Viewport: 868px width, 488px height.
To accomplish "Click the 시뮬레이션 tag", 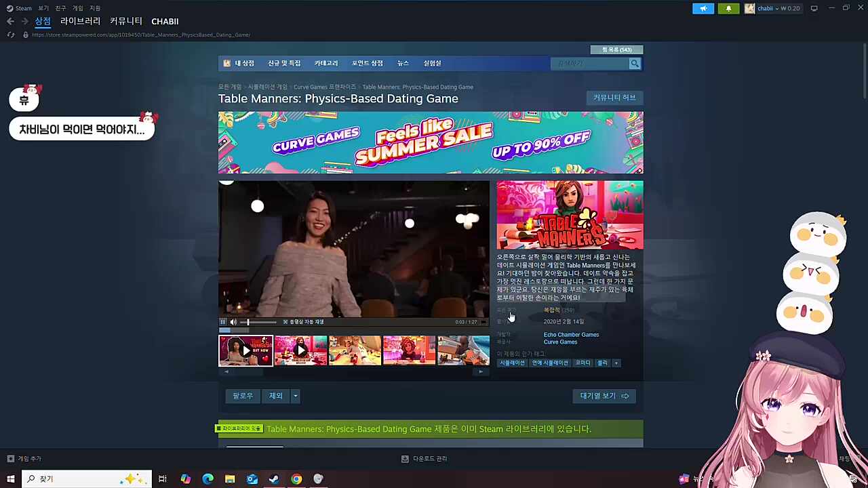I will click(513, 363).
